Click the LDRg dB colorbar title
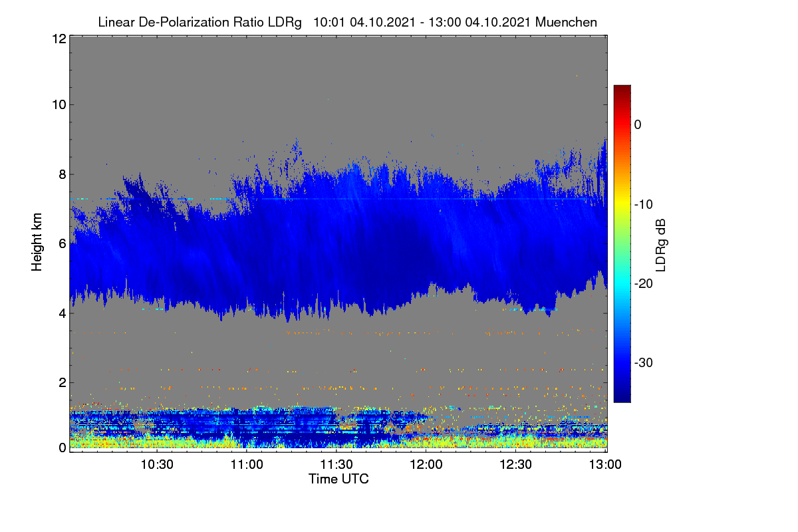This screenshot has height=532, width=798. [x=661, y=244]
